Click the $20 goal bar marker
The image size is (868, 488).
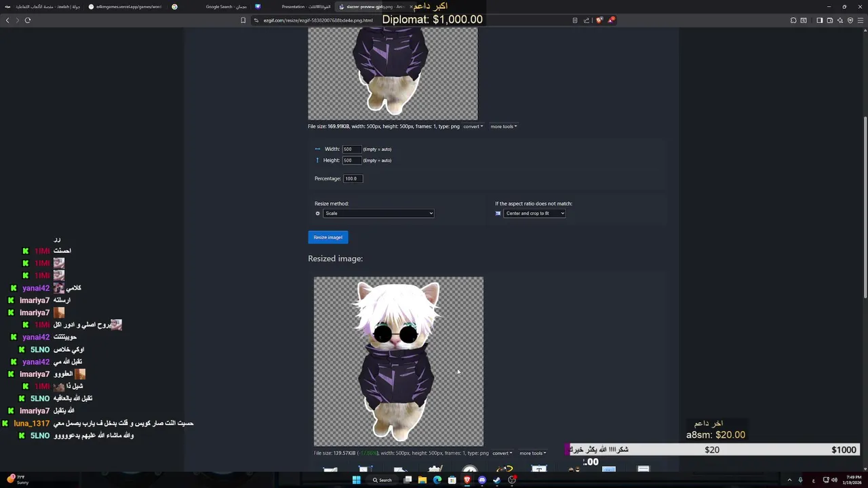coord(712,450)
